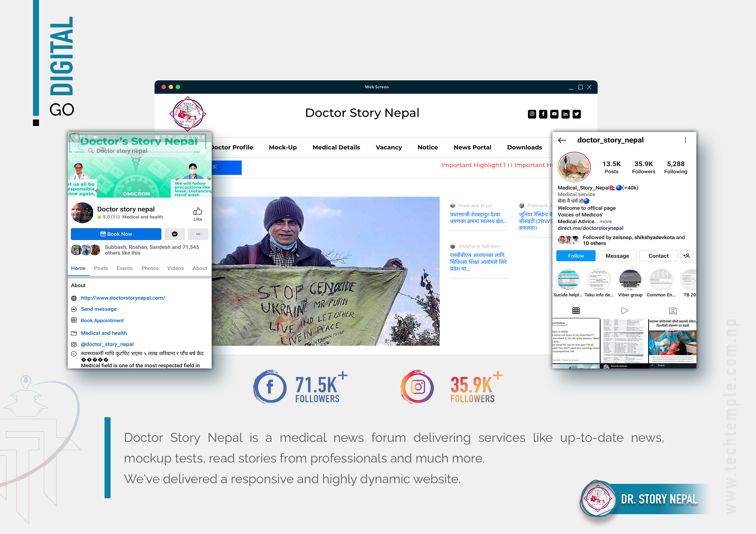Image resolution: width=756 pixels, height=534 pixels.
Task: Switch to the Reels icon on Instagram profile
Action: click(625, 310)
